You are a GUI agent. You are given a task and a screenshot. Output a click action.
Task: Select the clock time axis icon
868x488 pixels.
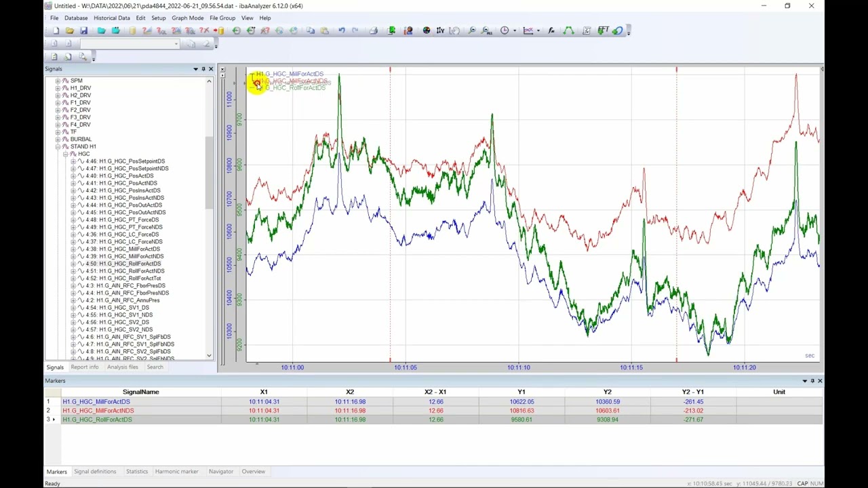pos(505,30)
